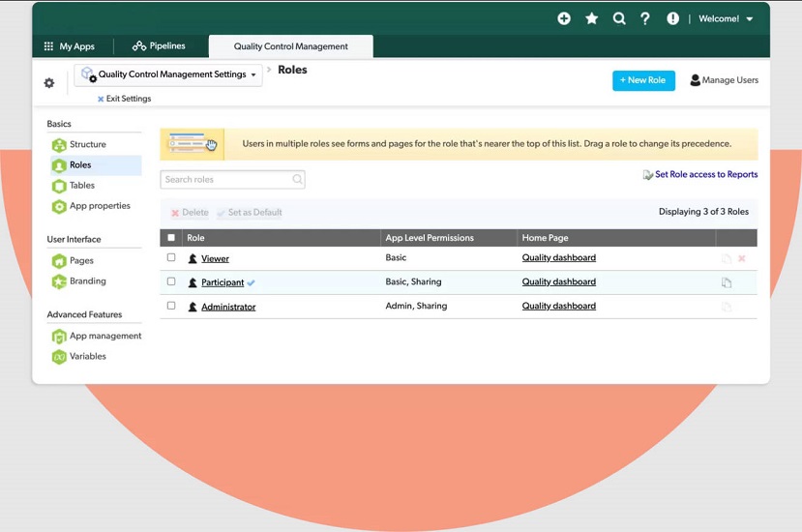Screen dimensions: 802x532
Task: Select the Administrator role checkbox
Action: tap(171, 306)
